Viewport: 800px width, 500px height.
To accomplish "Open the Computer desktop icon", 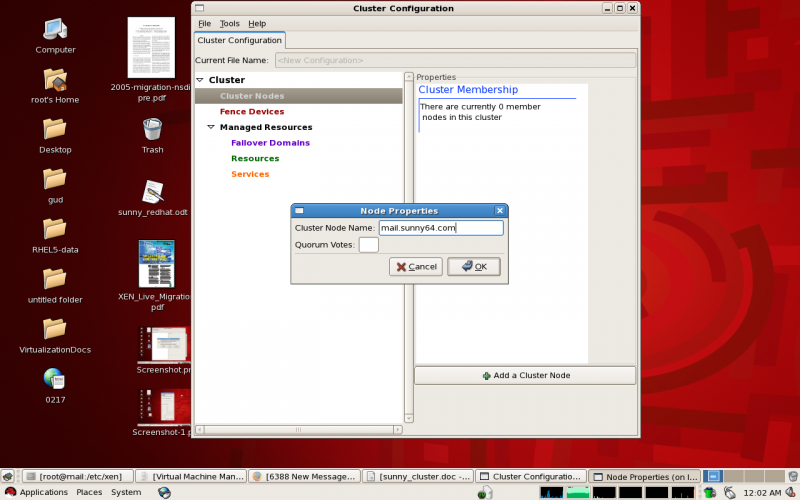I will pos(55,30).
